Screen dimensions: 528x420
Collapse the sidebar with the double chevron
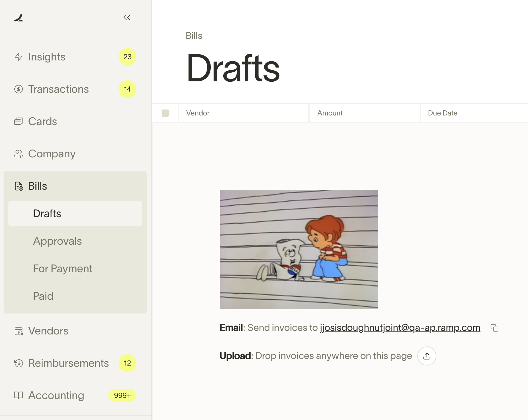pos(127,17)
